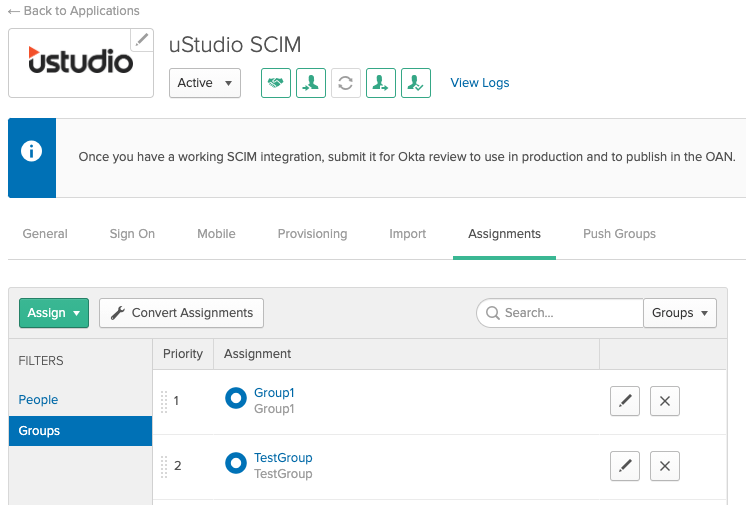746x505 pixels.
Task: Open the Groups search filter dropdown
Action: 680,313
